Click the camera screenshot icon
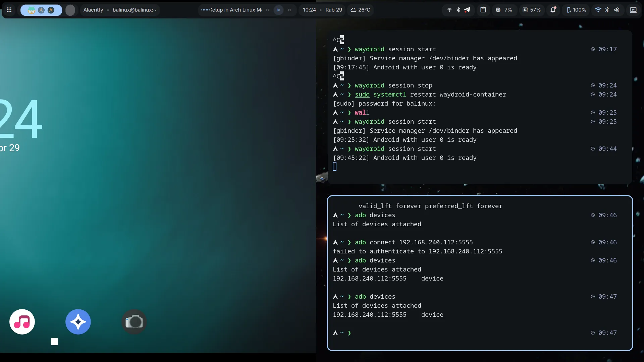 (x=134, y=321)
